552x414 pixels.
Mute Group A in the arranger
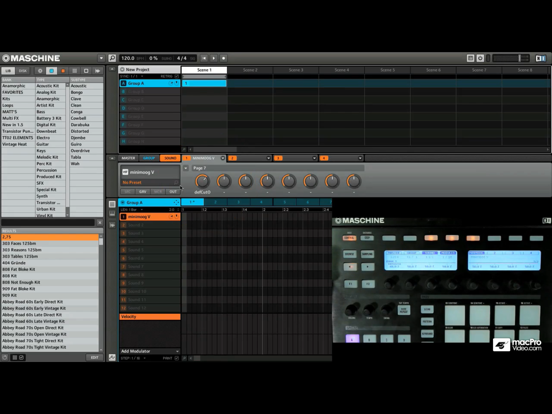click(171, 83)
